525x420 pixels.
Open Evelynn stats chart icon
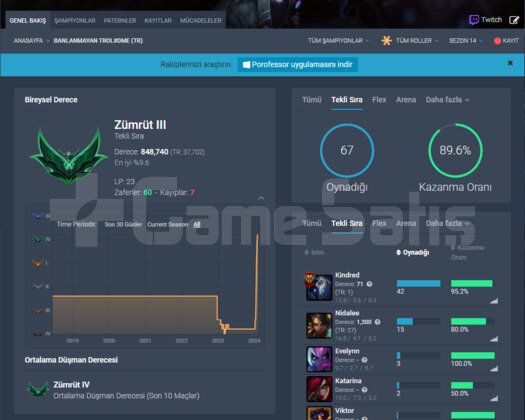(494, 369)
